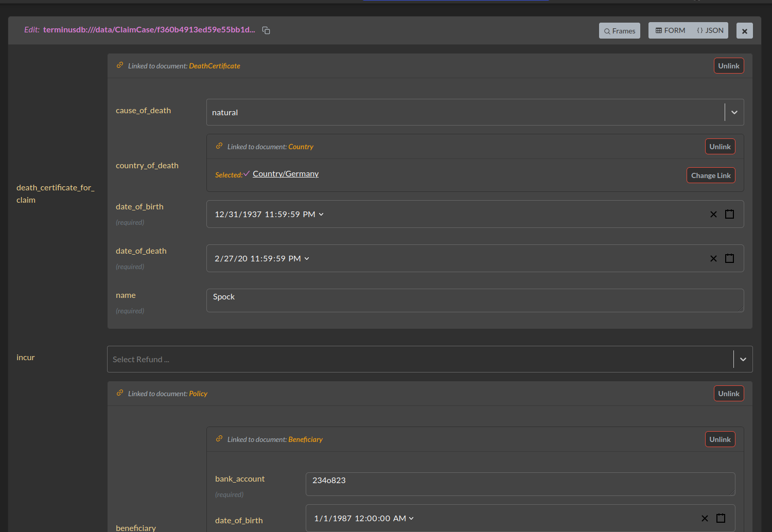Close the edit document panel

(744, 31)
